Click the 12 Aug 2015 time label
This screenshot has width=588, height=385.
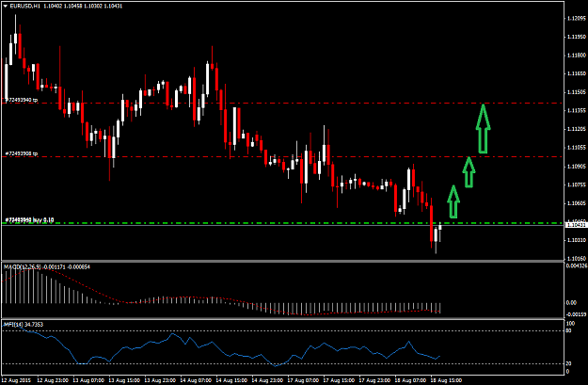pos(16,380)
